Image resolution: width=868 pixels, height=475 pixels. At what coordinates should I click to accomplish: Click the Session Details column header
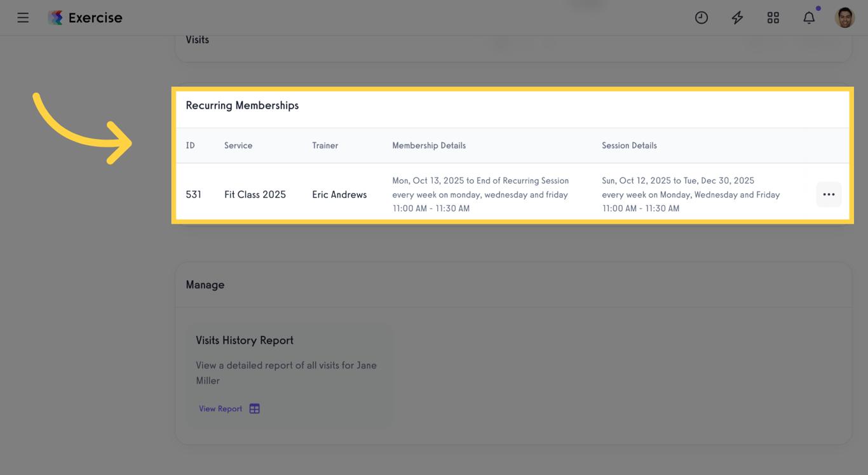629,145
